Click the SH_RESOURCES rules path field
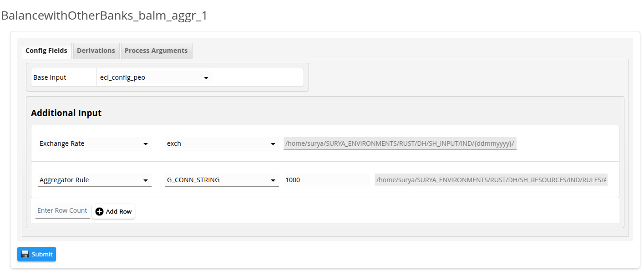Image resolution: width=644 pixels, height=271 pixels. click(x=491, y=180)
